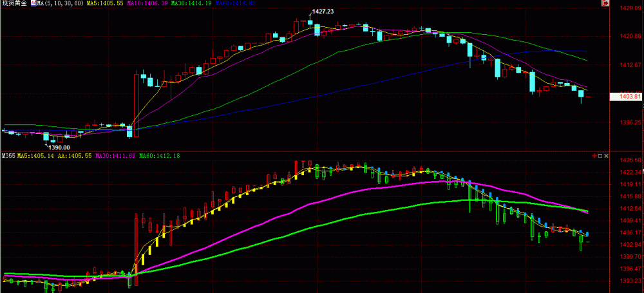Click the 1399.70 lower axis label
The width and height of the screenshot is (644, 293).
coord(631,257)
